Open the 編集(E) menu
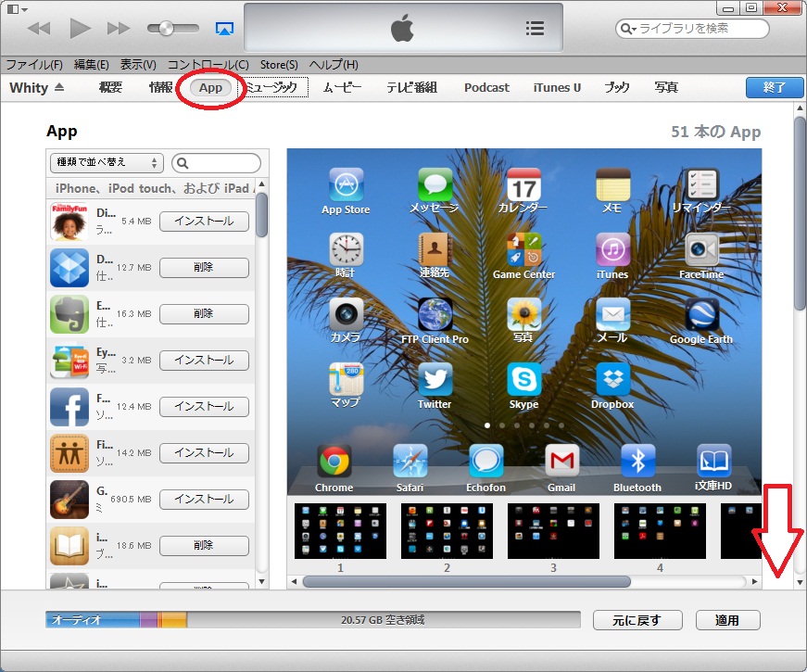The image size is (807, 672). coord(91,64)
